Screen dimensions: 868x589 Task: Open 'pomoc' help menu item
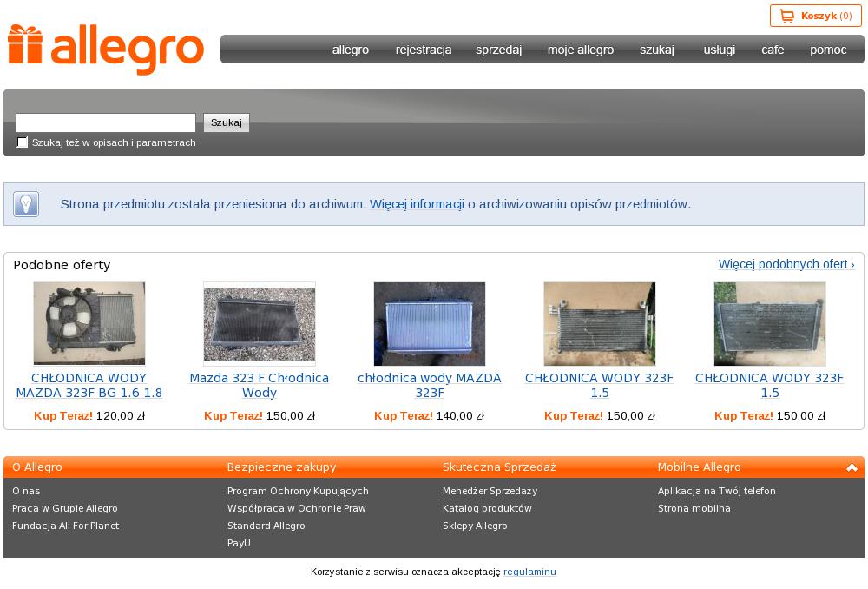(x=828, y=50)
